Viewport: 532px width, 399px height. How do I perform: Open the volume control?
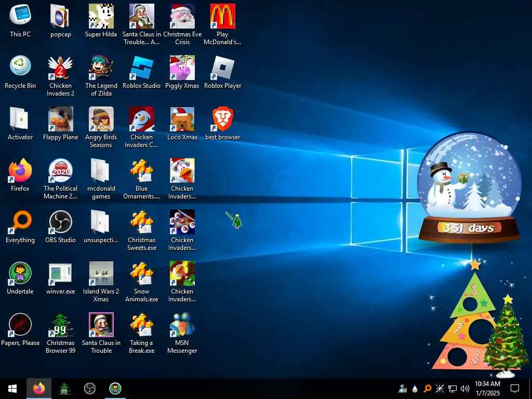point(465,389)
